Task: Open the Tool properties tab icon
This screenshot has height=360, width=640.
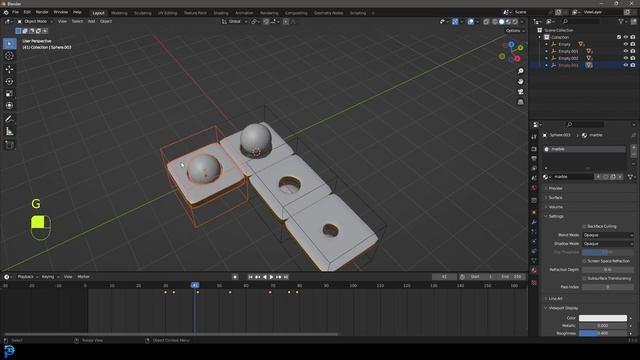Action: tap(534, 137)
